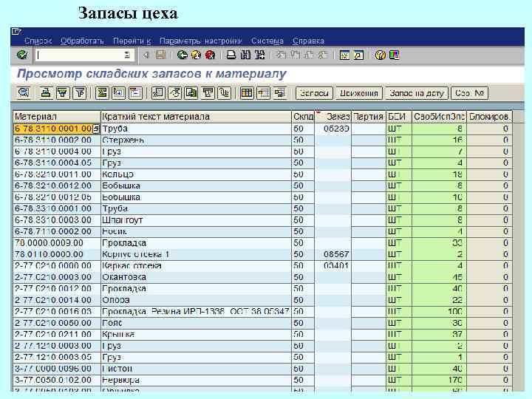Click quantity 100 in the Прокладка Резина row

440,312
